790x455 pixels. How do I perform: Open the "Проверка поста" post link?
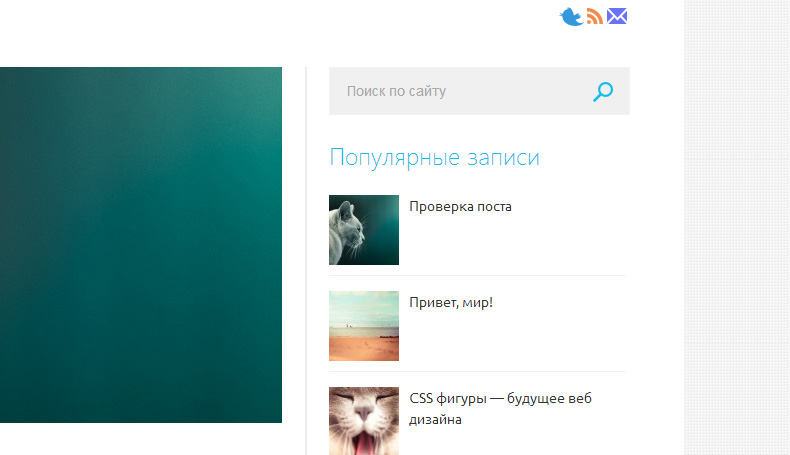(x=460, y=207)
